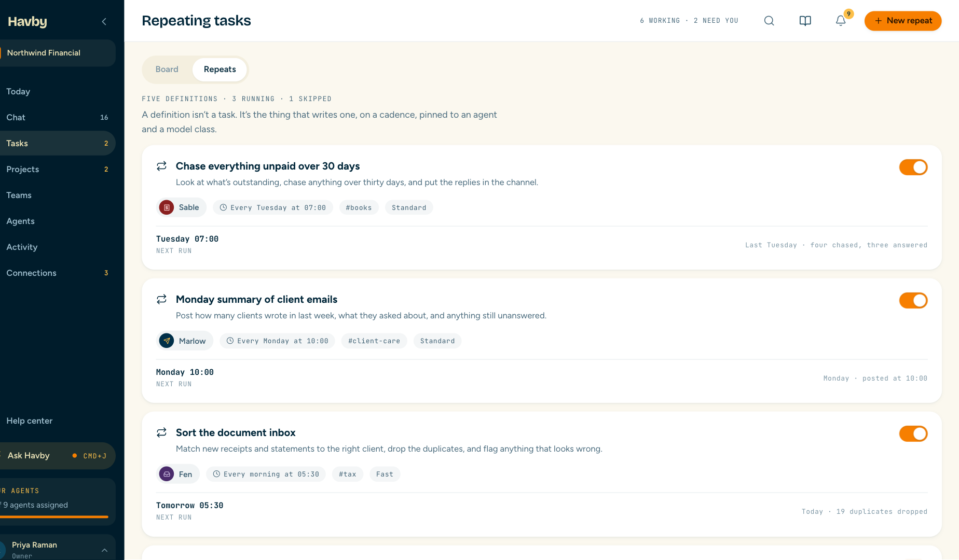Screen dimensions: 959x560
Task: Click Sable's agent avatar
Action: point(167,207)
